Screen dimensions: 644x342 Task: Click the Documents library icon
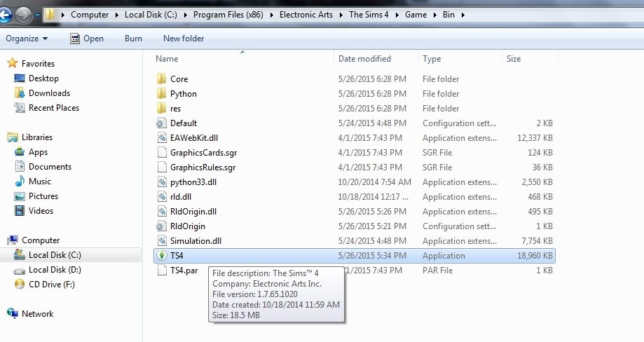click(x=20, y=166)
